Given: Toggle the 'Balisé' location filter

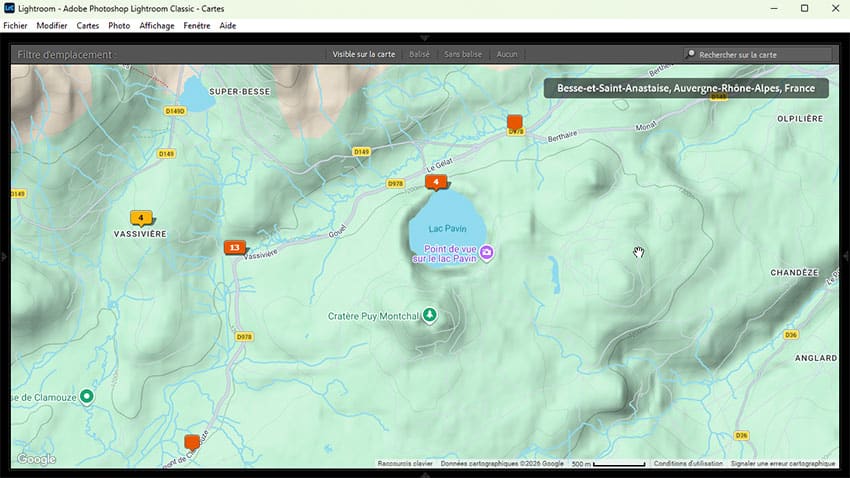Looking at the screenshot, I should click(419, 54).
